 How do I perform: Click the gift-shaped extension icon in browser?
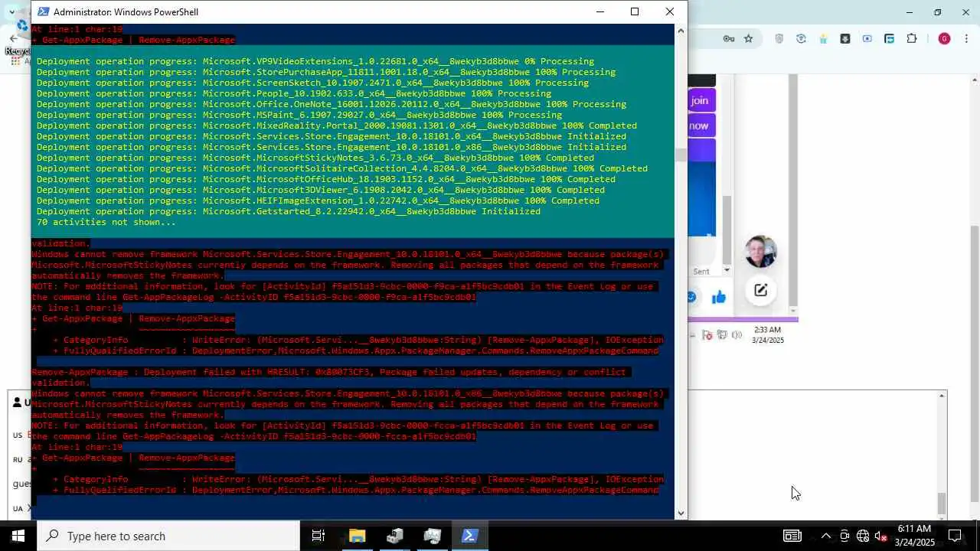[823, 38]
